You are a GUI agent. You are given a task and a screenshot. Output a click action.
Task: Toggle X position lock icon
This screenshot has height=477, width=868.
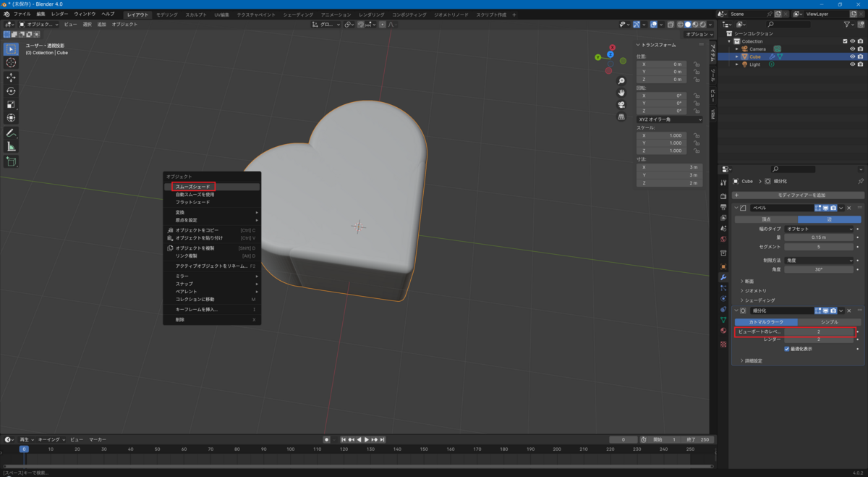696,64
